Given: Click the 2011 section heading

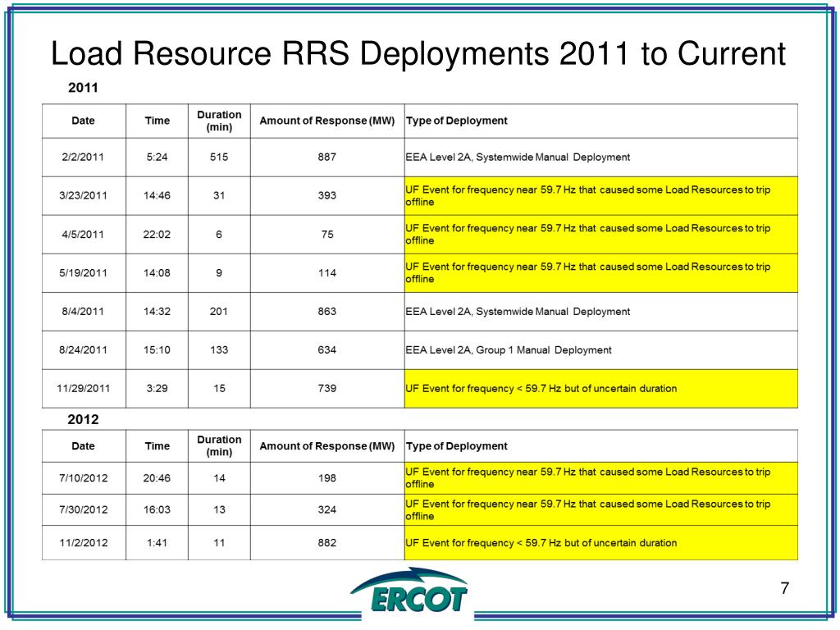Looking at the screenshot, I should click(83, 87).
